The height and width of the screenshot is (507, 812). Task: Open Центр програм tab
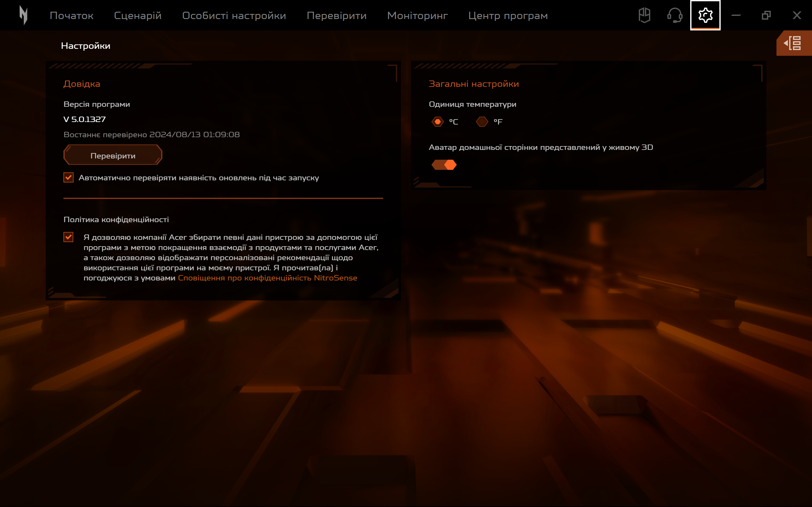(x=508, y=16)
